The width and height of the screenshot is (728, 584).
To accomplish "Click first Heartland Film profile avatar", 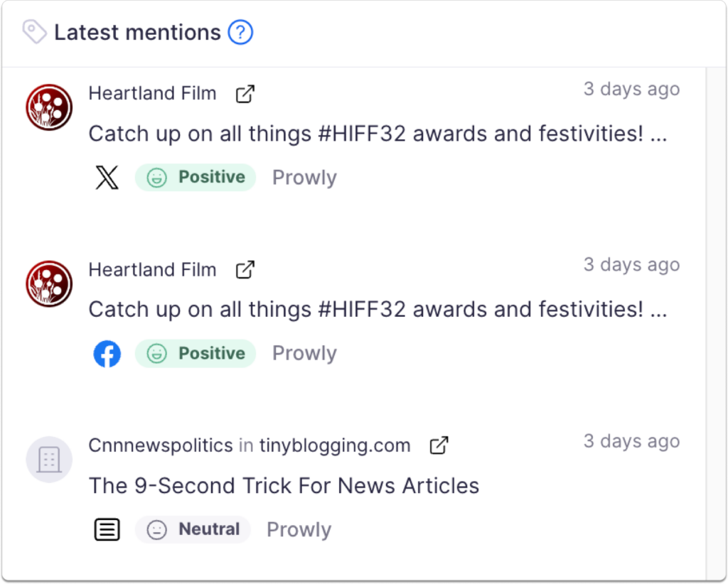I will pyautogui.click(x=49, y=107).
